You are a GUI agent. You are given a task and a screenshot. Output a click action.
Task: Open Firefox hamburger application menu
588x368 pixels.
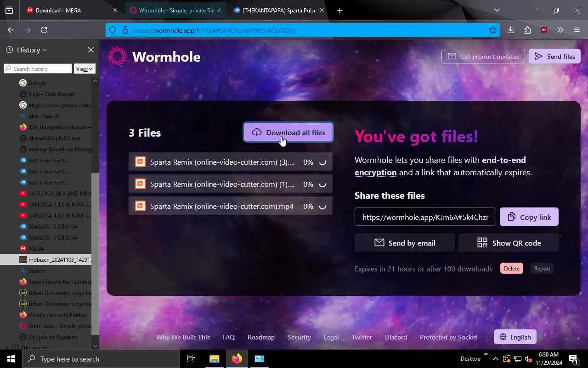[577, 30]
